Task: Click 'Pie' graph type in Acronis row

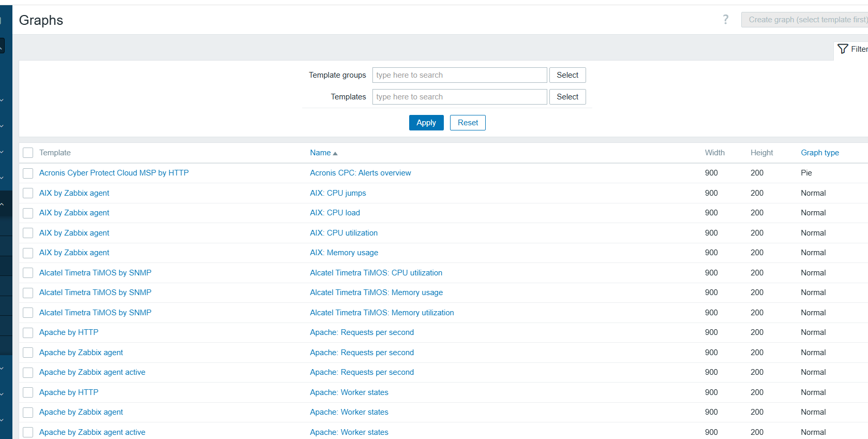Action: (806, 173)
